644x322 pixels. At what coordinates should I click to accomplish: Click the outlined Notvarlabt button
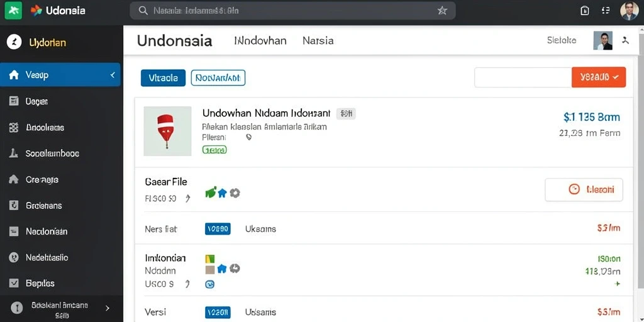click(218, 77)
